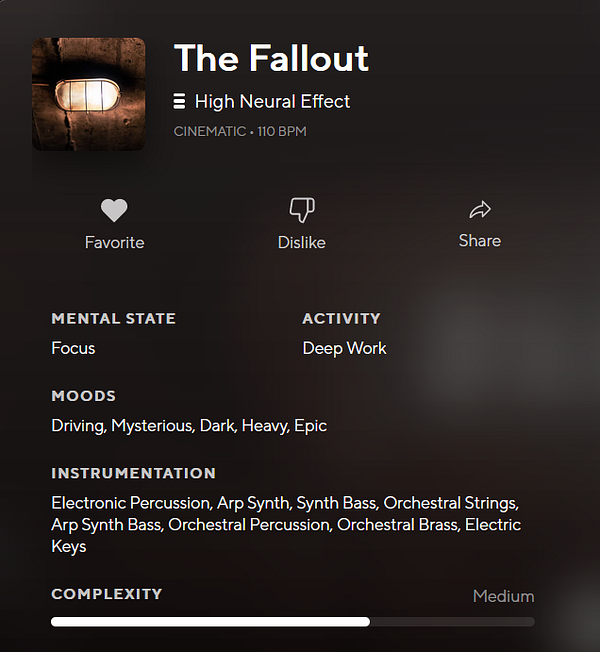Open The Fallout album artwork thumbnail
600x652 pixels.
point(89,94)
